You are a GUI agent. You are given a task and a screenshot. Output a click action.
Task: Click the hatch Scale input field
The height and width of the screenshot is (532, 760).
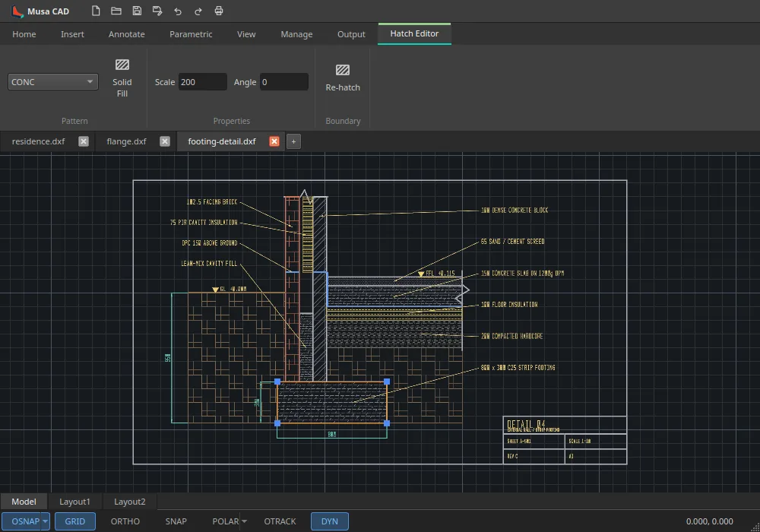203,82
